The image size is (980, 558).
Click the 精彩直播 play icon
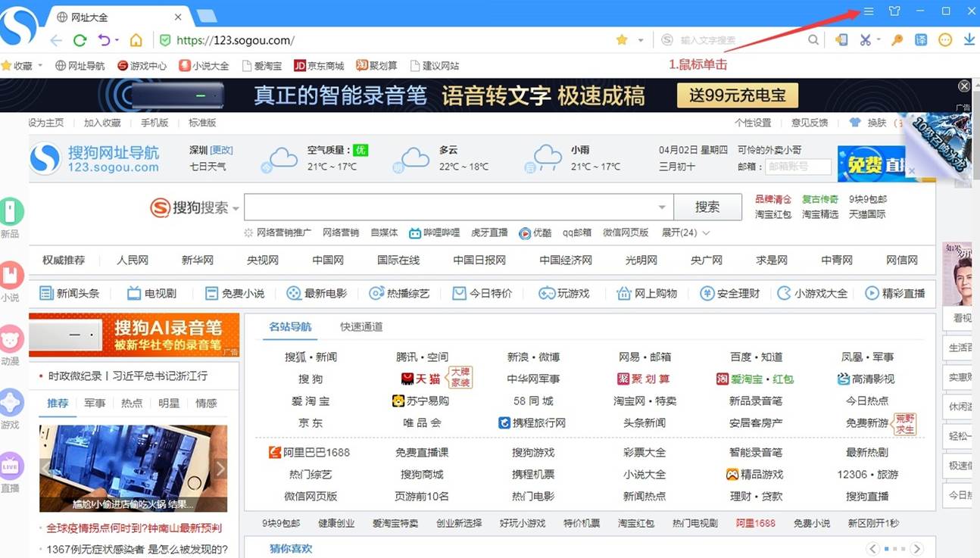[872, 293]
